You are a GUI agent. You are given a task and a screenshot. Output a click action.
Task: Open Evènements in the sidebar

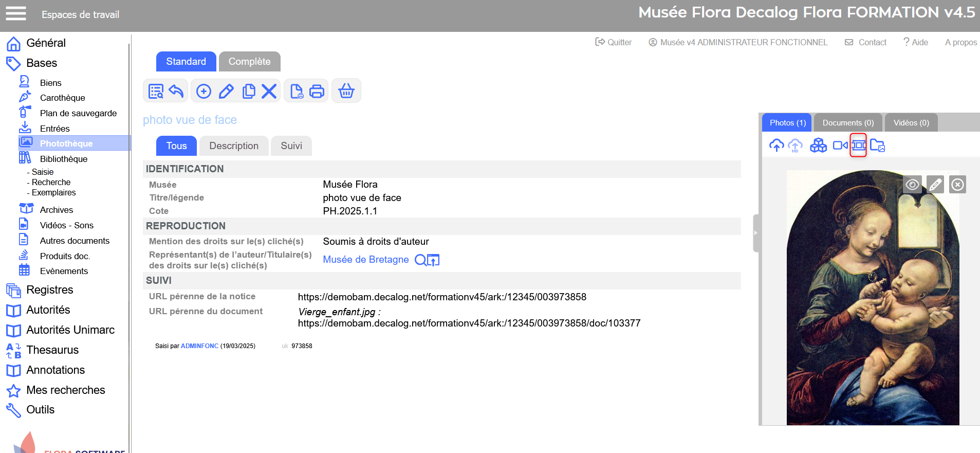coord(64,271)
